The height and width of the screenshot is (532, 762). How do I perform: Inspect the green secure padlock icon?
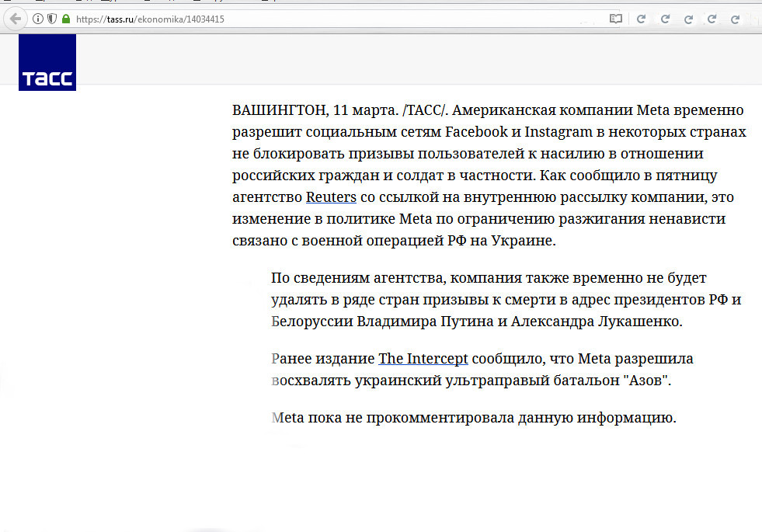(x=66, y=19)
